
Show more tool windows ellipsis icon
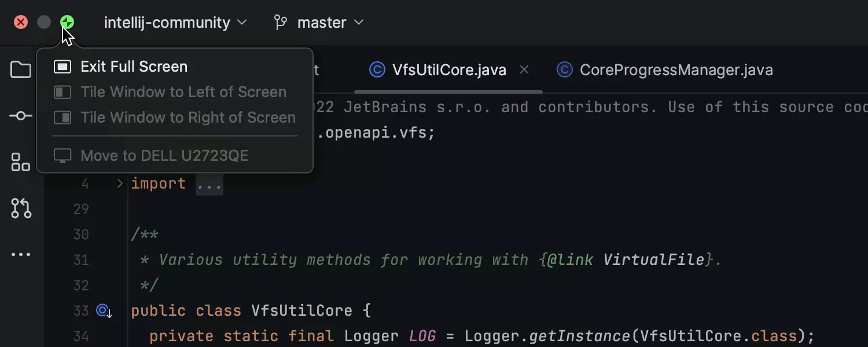pos(21,254)
